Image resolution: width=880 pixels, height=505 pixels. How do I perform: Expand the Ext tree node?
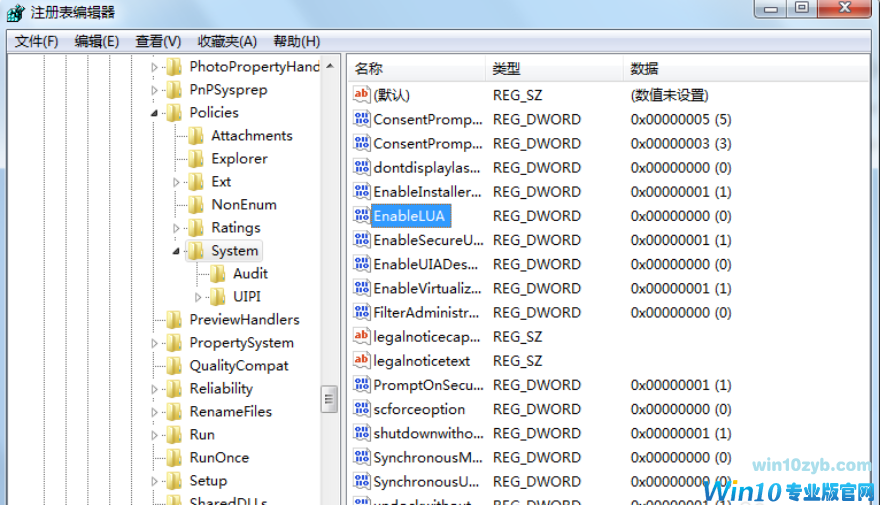pos(176,182)
